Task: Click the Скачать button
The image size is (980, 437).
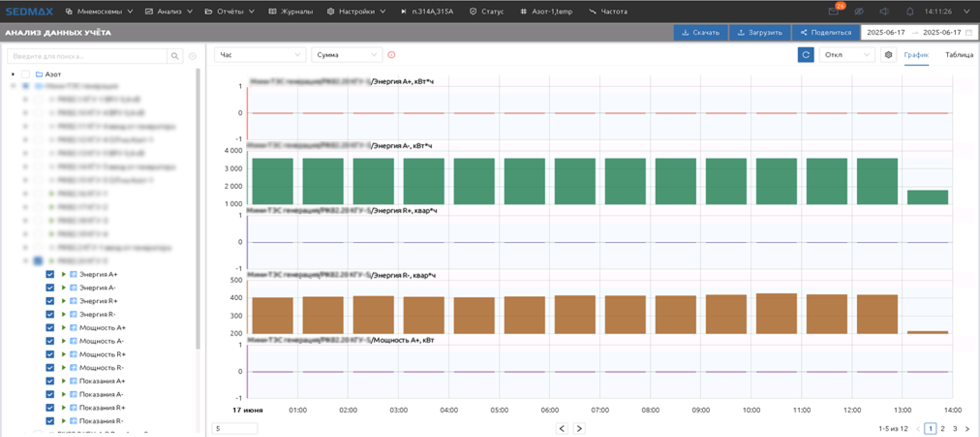Action: (700, 33)
